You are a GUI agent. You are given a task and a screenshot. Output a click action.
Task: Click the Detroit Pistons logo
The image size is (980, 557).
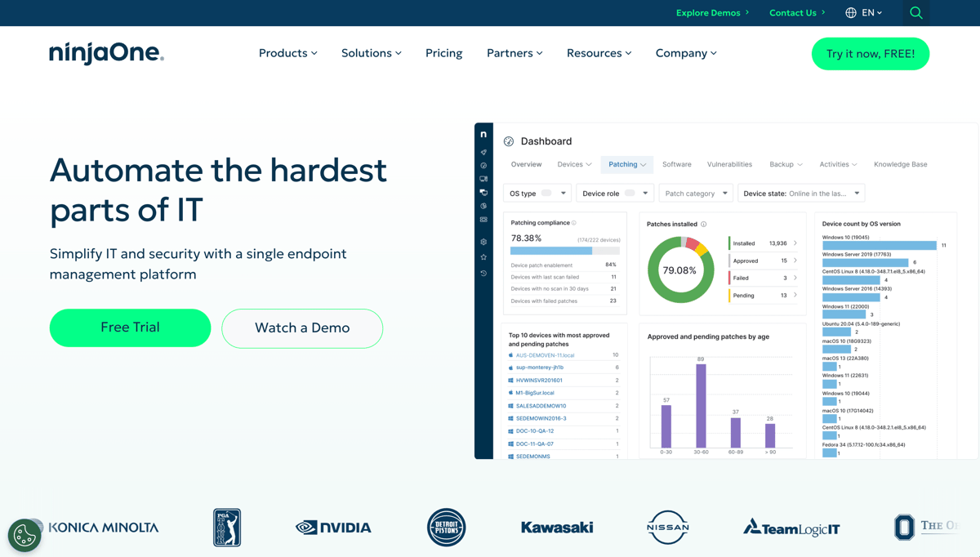(446, 528)
